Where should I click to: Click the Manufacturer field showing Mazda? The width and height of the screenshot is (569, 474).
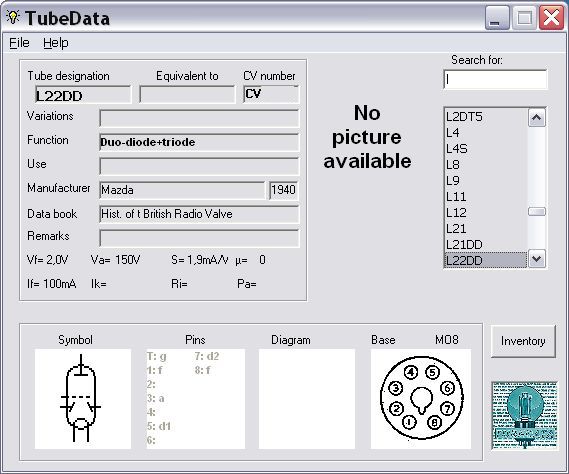click(x=182, y=190)
